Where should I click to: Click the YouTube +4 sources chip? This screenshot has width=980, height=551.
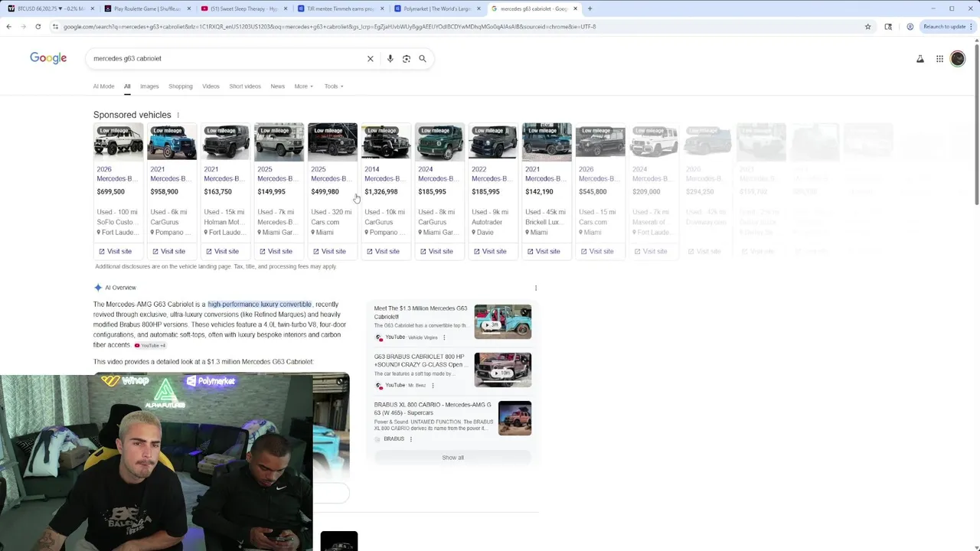[150, 345]
